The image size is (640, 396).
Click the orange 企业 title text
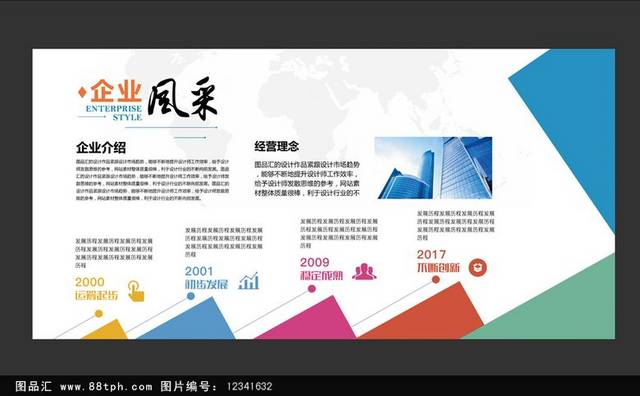click(116, 91)
